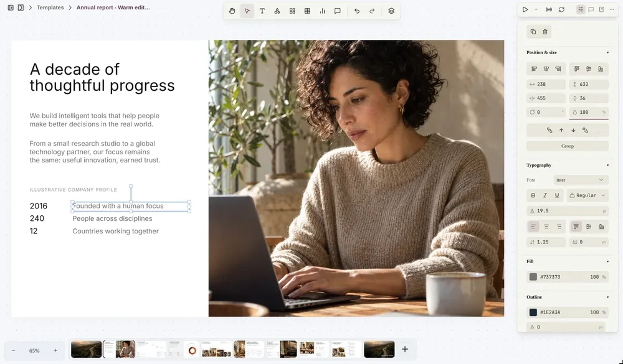Collapse the Position & size section
The width and height of the screenshot is (623, 364).
(607, 52)
